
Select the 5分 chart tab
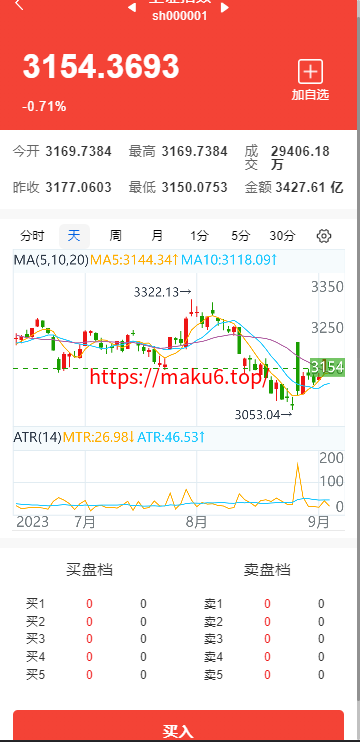click(240, 236)
